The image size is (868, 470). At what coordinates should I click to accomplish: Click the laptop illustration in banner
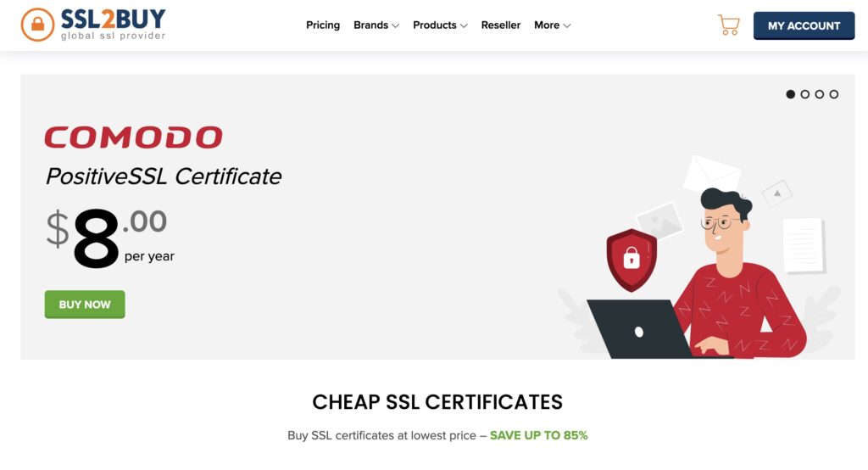[638, 328]
